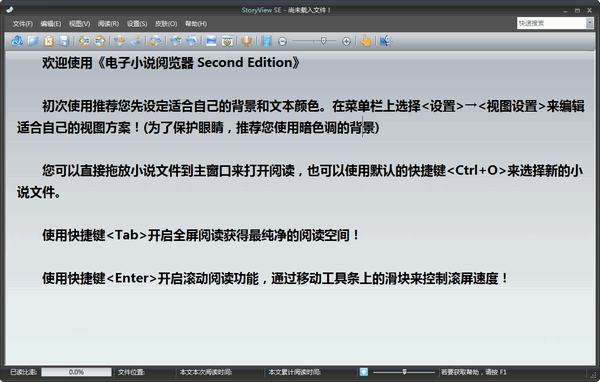Open the 视图(V) menu

click(80, 24)
